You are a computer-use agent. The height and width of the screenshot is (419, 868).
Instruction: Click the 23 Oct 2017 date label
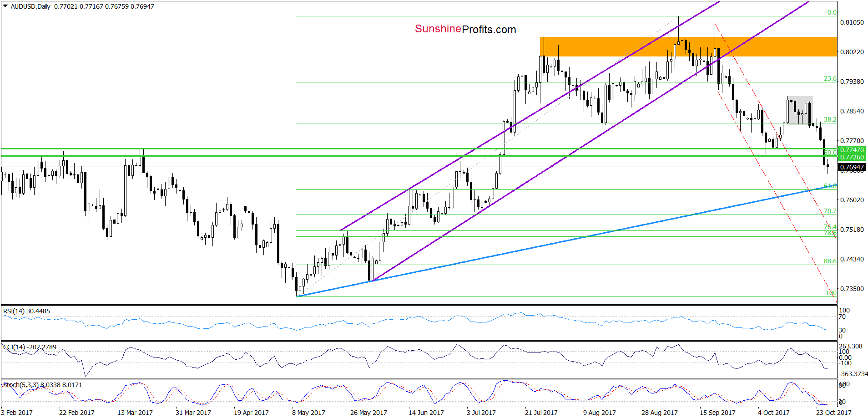(834, 413)
